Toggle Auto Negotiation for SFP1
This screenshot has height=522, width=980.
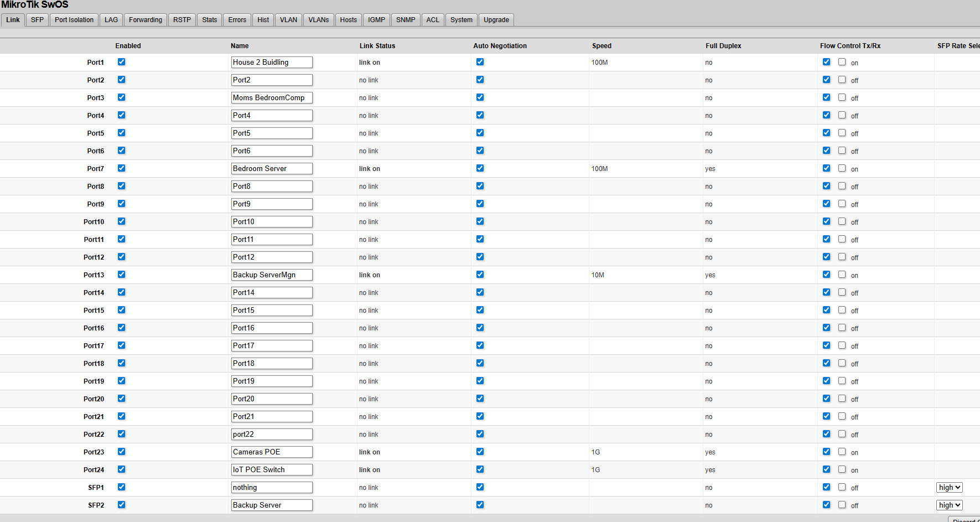tap(480, 487)
